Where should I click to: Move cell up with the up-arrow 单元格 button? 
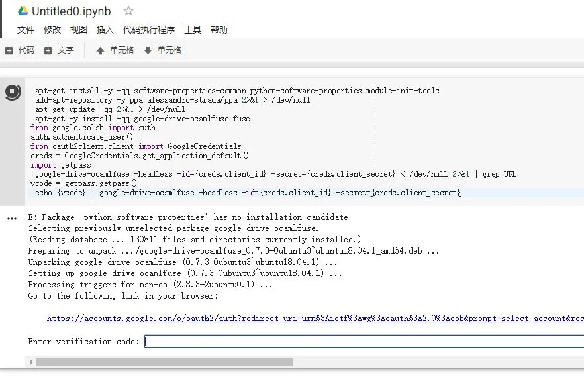(x=115, y=50)
